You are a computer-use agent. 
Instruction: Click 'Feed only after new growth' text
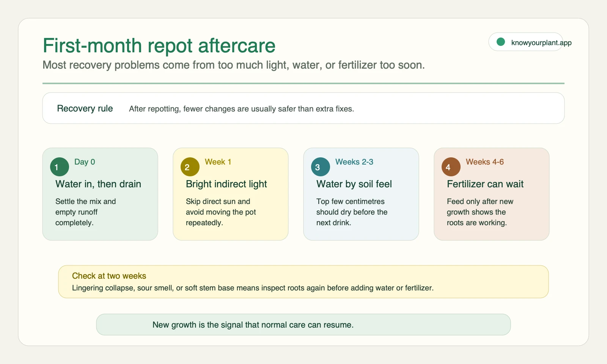pos(480,212)
